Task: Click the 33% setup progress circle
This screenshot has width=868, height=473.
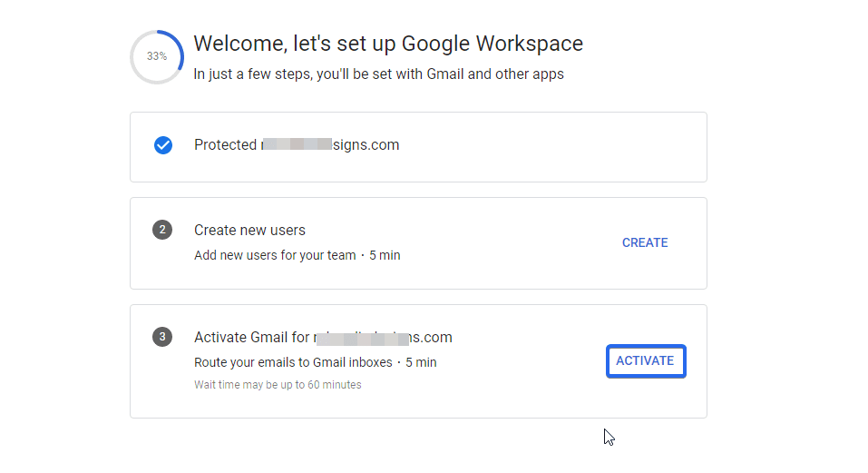Action: pyautogui.click(x=157, y=56)
